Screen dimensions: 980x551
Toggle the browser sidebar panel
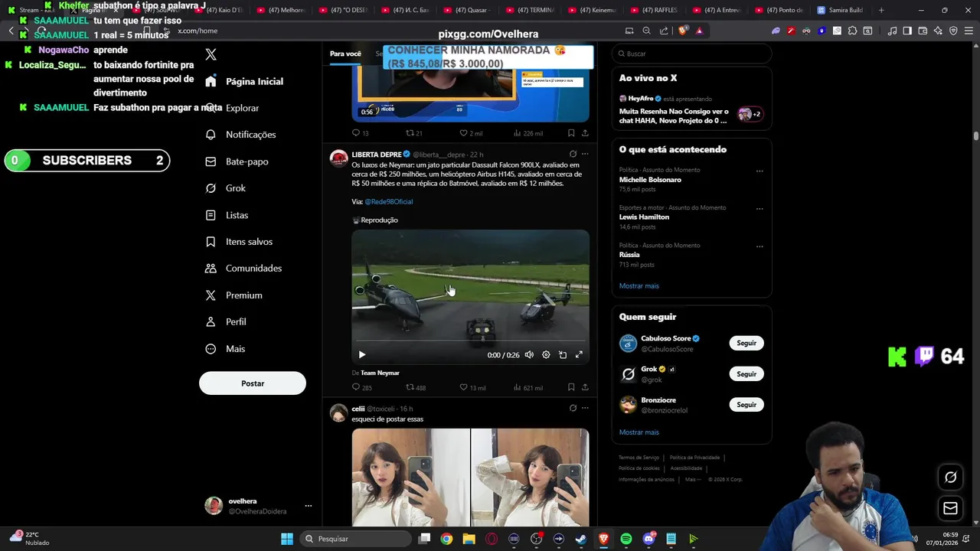pos(907,31)
